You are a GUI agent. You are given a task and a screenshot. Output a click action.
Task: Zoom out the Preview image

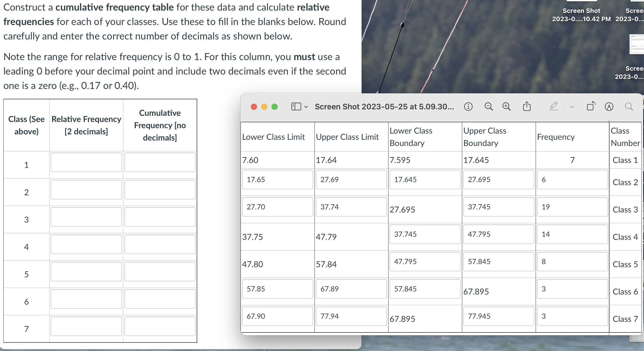(x=489, y=107)
